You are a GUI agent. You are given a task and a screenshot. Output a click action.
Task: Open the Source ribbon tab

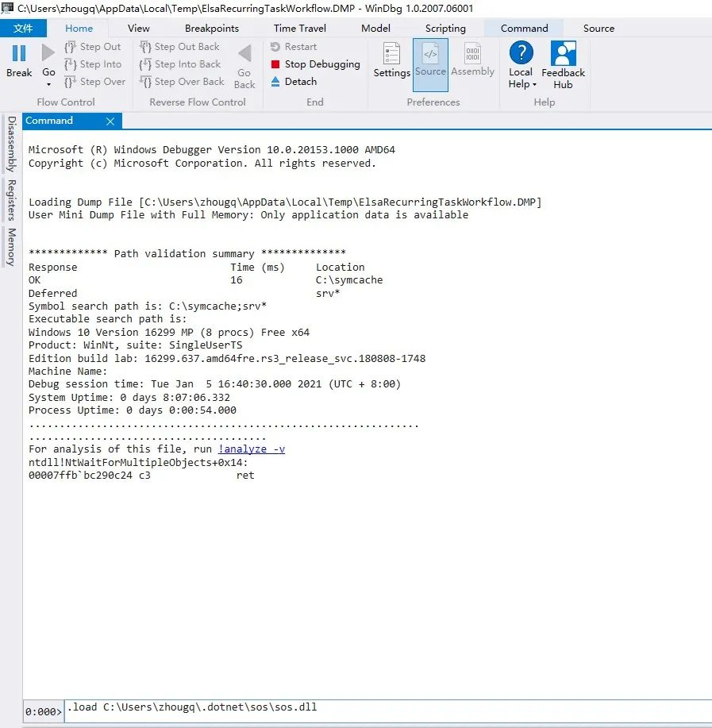[598, 29]
